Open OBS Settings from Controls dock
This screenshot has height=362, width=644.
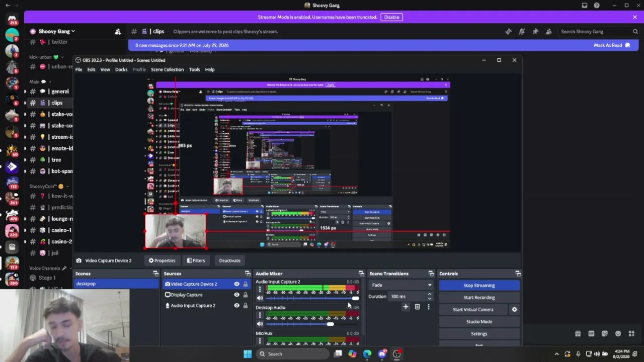click(x=479, y=334)
